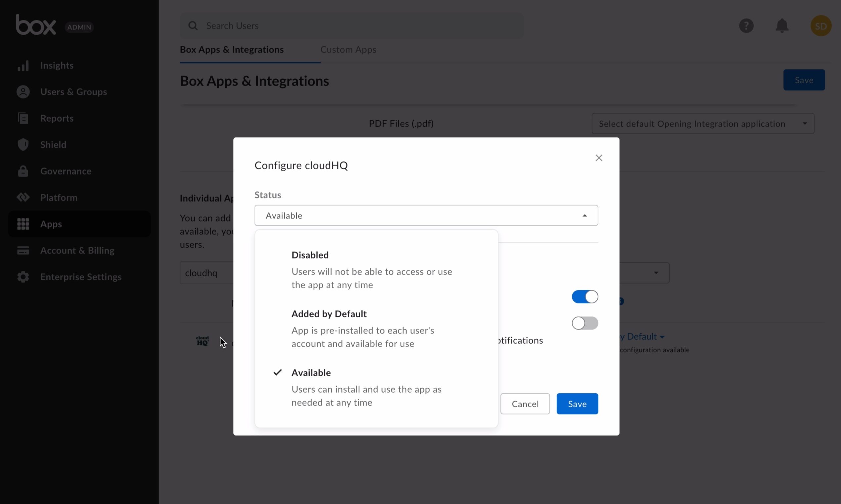The height and width of the screenshot is (504, 841).
Task: Open Insights from the sidebar
Action: pos(57,65)
